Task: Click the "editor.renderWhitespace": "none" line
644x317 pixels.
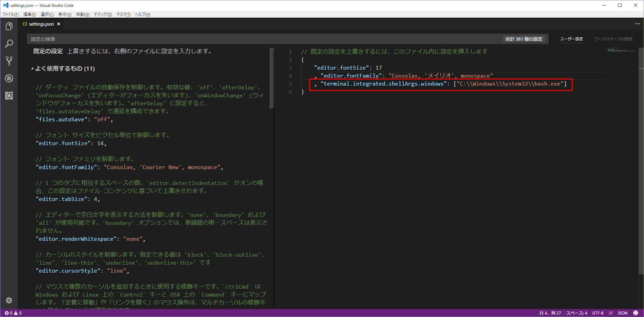Action: point(91,239)
